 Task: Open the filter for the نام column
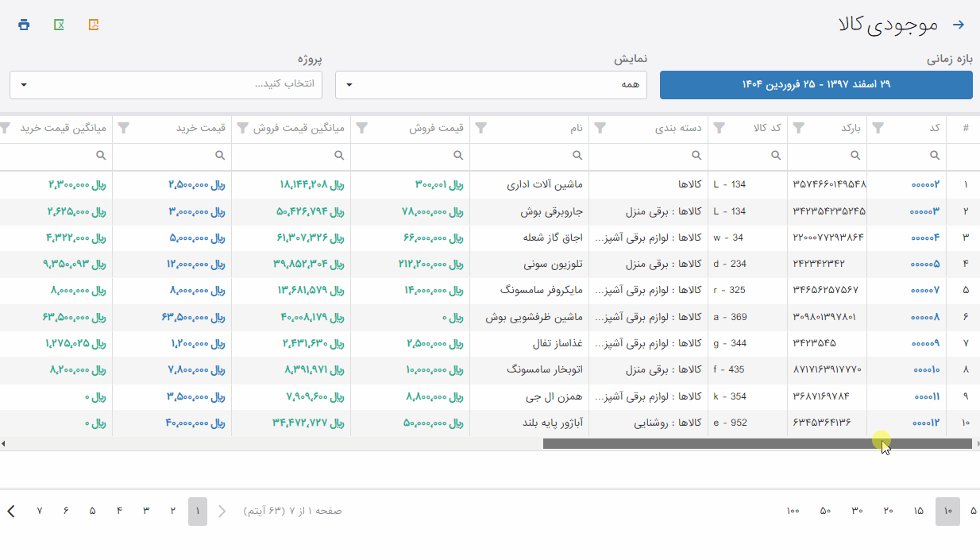point(481,128)
